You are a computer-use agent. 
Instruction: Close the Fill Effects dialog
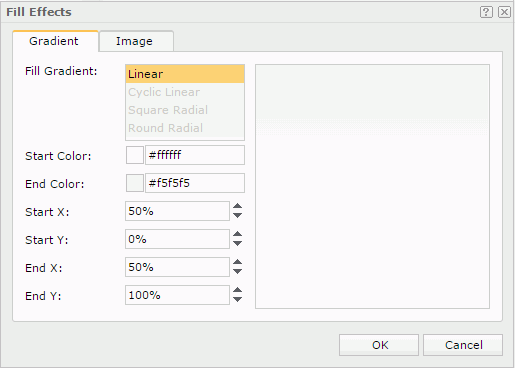(504, 12)
